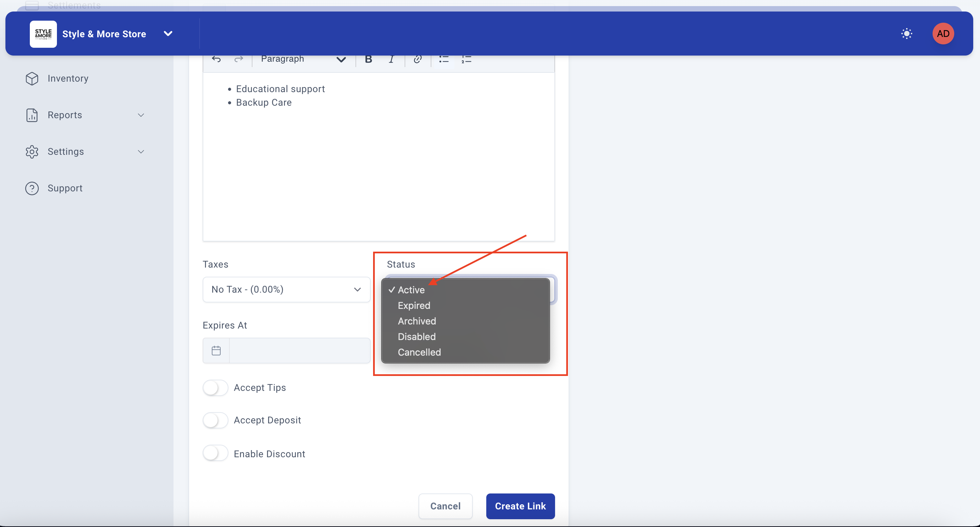Turn on the Accept Deposit switch

[215, 421]
